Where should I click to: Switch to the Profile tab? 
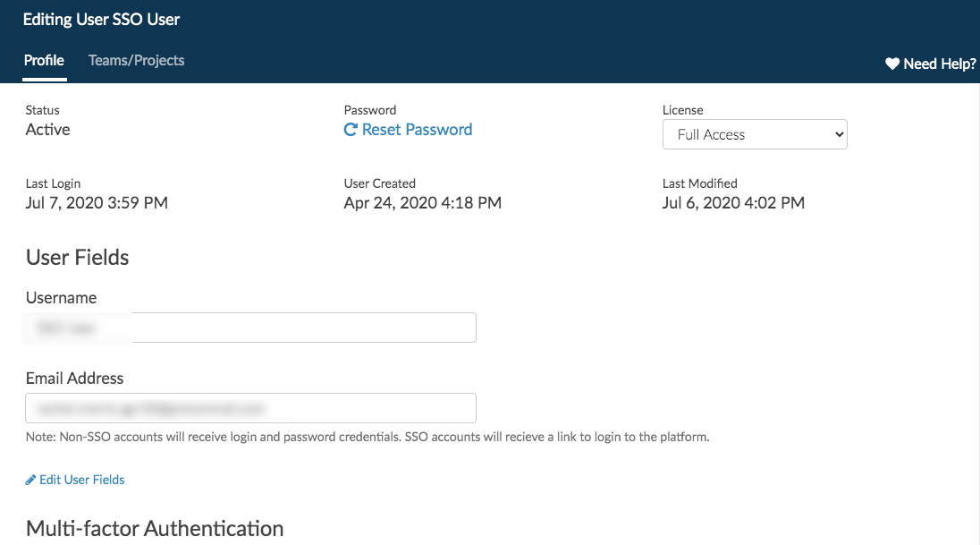click(44, 61)
